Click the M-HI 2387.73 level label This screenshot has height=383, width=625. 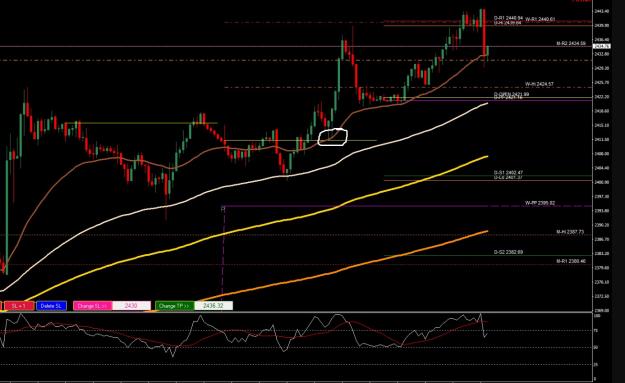(570, 232)
